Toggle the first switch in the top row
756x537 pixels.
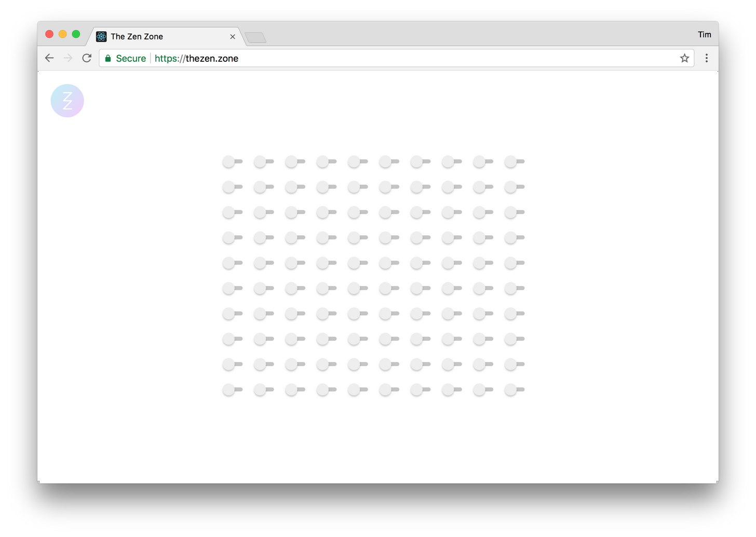click(x=233, y=162)
